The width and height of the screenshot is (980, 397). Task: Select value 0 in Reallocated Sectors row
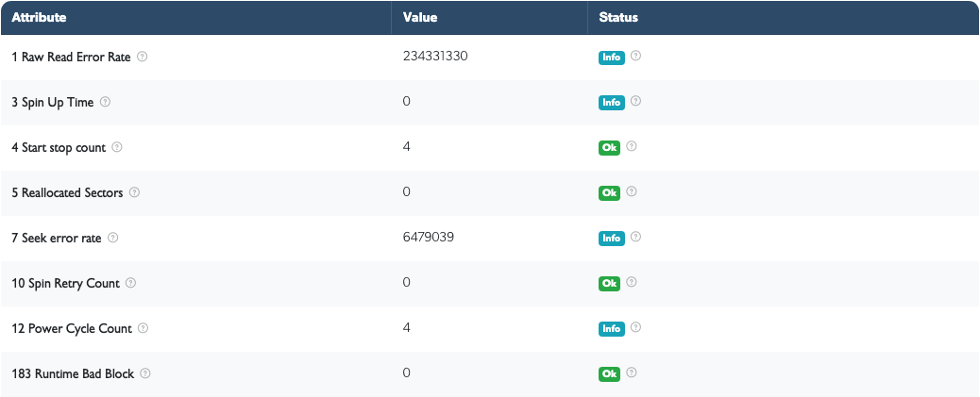click(407, 191)
